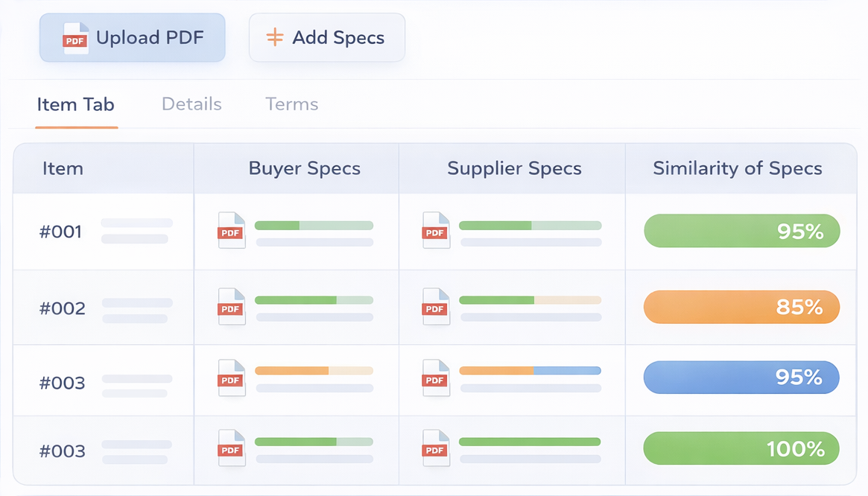Image resolution: width=868 pixels, height=496 pixels.
Task: Select the blue 95% similarity bar
Action: pyautogui.click(x=741, y=378)
